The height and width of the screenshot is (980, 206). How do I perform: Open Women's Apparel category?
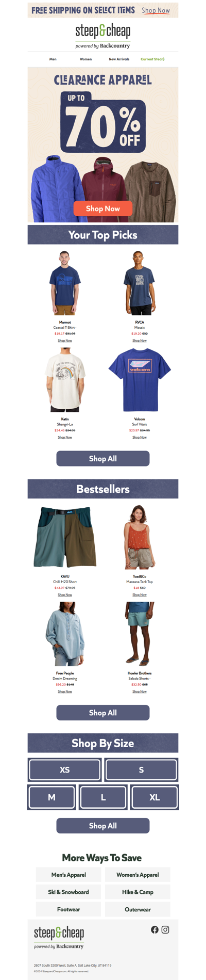tap(138, 875)
